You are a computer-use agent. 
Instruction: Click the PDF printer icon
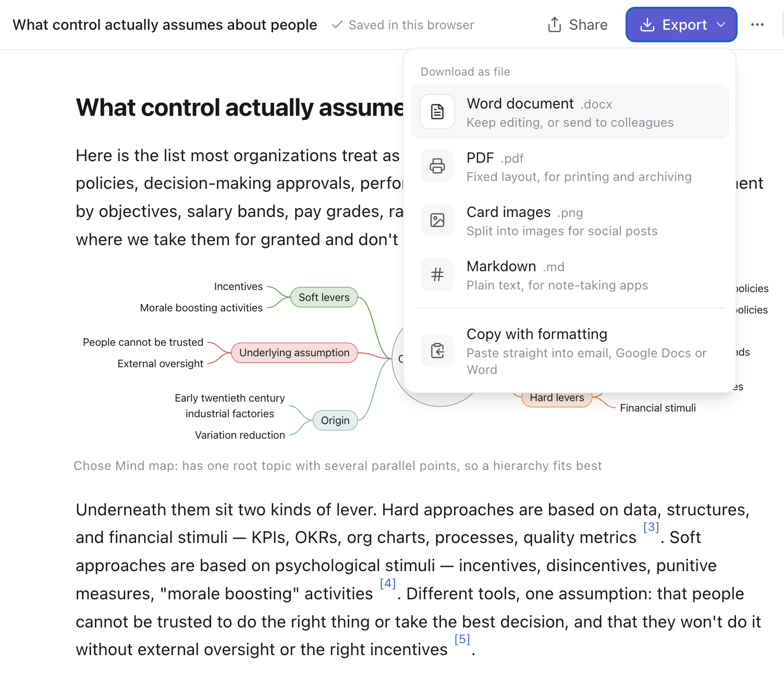pos(437,166)
